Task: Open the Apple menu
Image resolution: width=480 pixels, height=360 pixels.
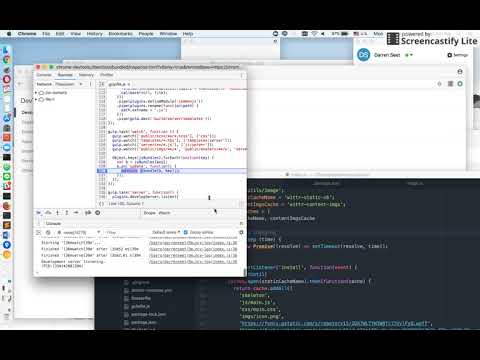Action: point(9,34)
